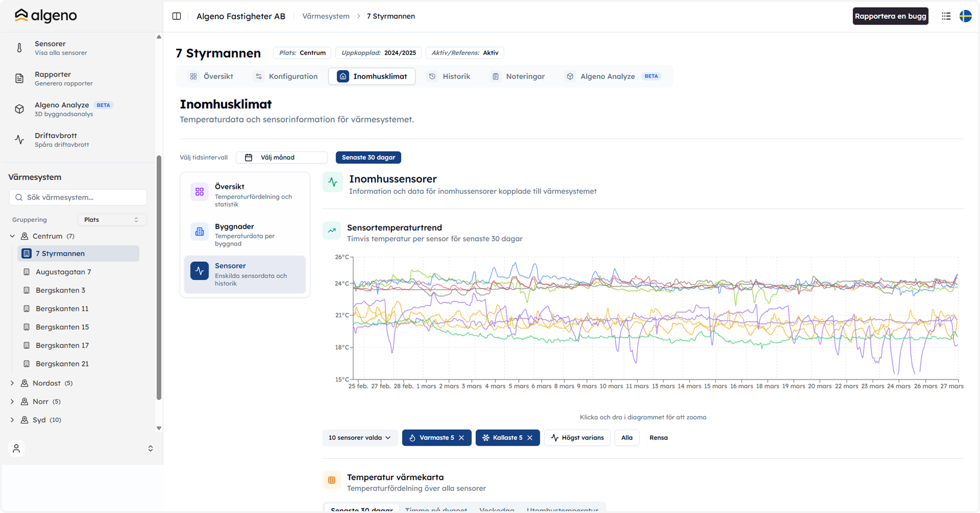Toggle the Högst varians filter

pyautogui.click(x=577, y=437)
